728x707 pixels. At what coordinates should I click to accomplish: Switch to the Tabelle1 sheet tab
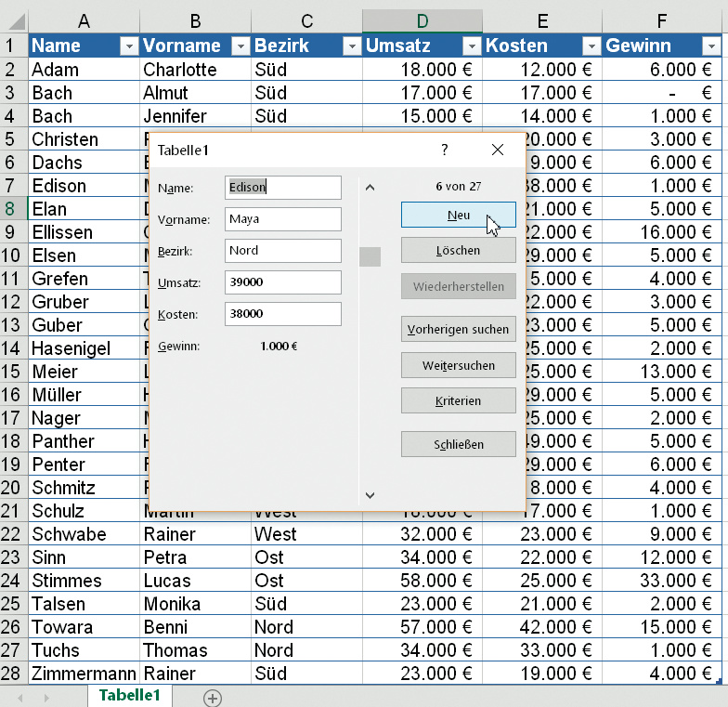click(130, 696)
